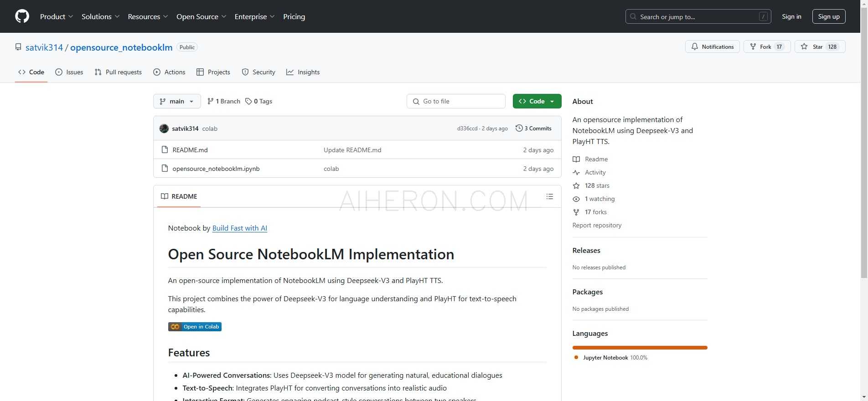Click the repository icon before satvik314
Screen dimensions: 868x401
18,47
